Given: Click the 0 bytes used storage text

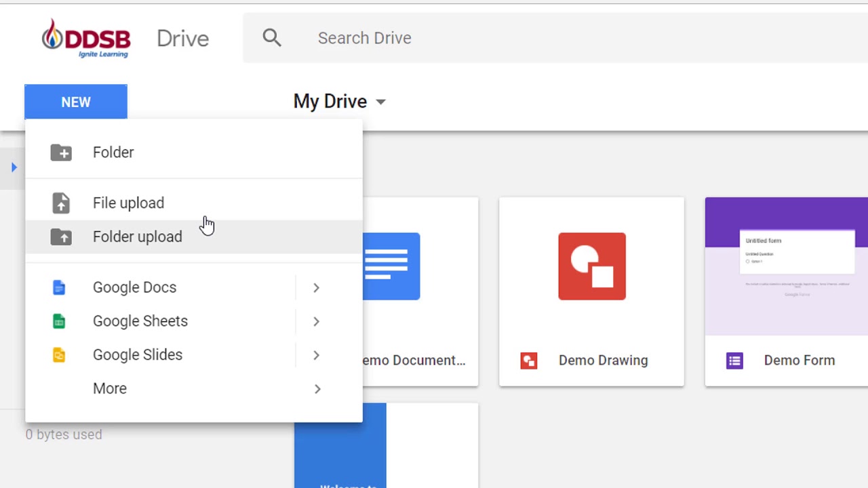Looking at the screenshot, I should pyautogui.click(x=64, y=434).
